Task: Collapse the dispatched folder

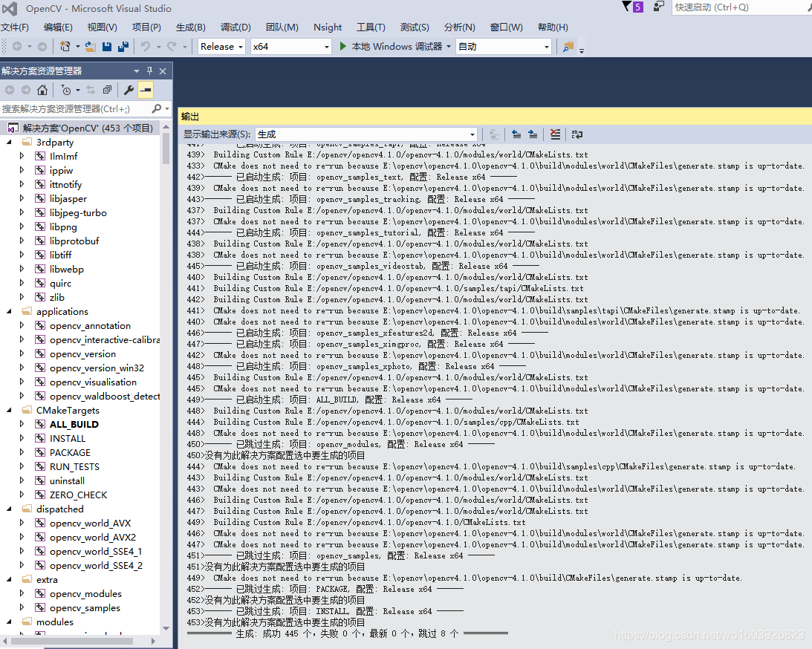Action: 9,509
